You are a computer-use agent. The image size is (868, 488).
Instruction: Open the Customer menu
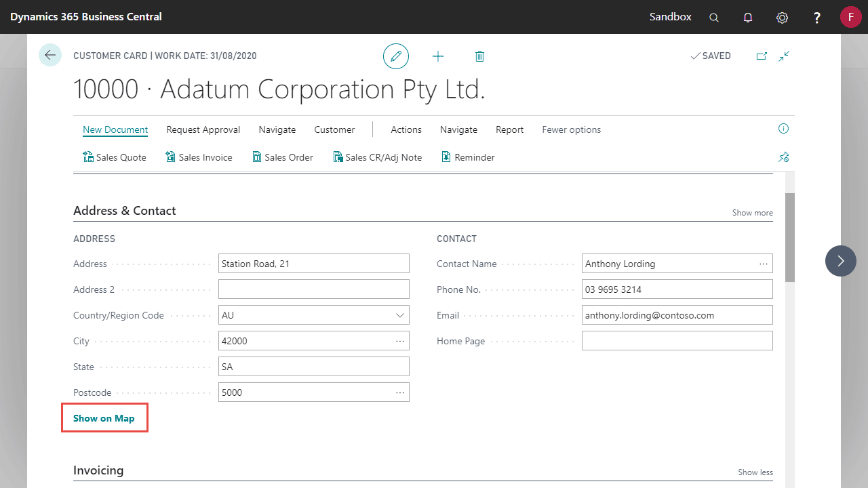click(334, 129)
